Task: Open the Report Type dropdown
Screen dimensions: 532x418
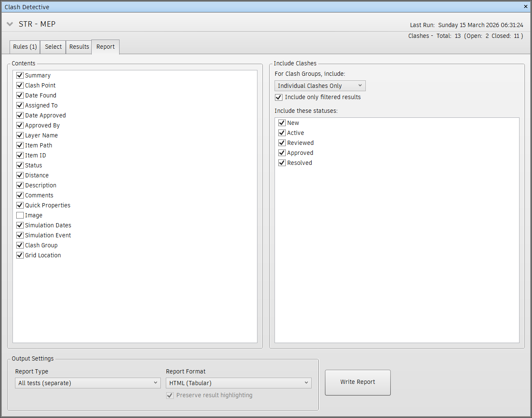Action: click(87, 383)
